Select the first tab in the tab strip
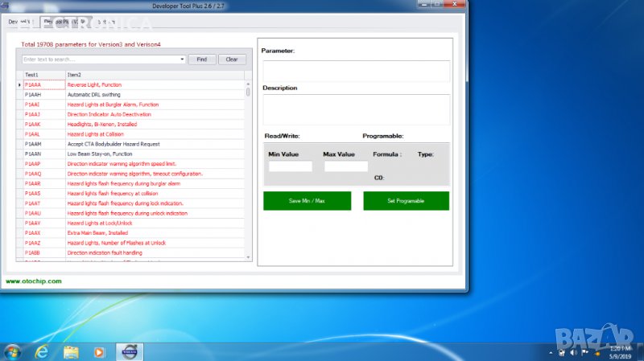This screenshot has height=361, width=644. [x=20, y=22]
